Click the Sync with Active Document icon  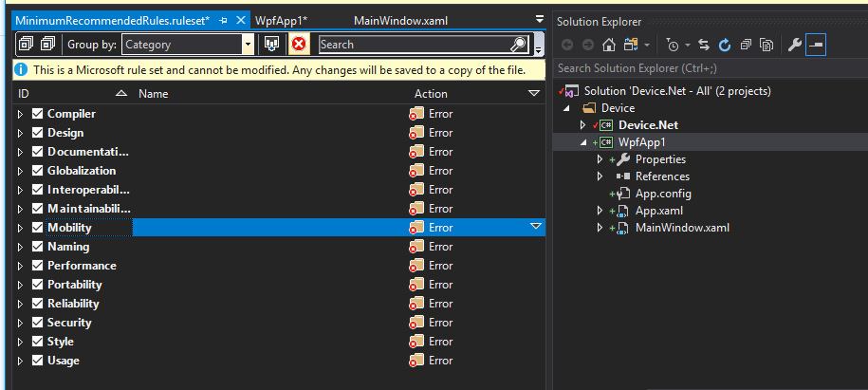[x=704, y=45]
